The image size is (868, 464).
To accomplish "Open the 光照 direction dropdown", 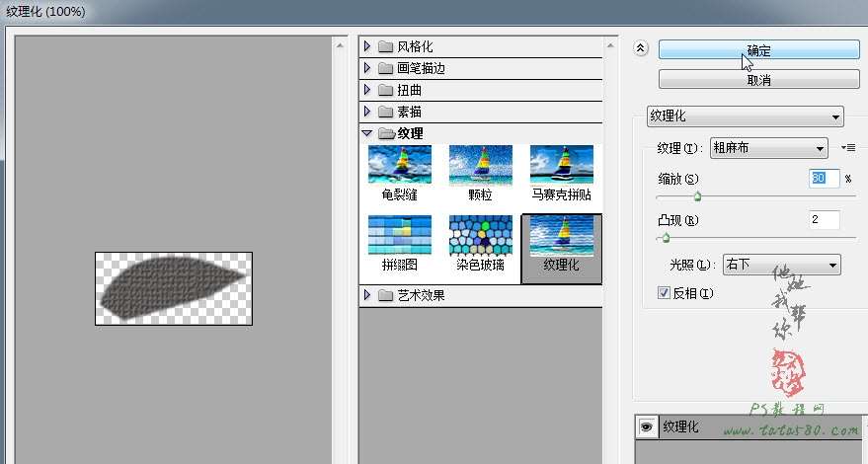I will coord(780,265).
